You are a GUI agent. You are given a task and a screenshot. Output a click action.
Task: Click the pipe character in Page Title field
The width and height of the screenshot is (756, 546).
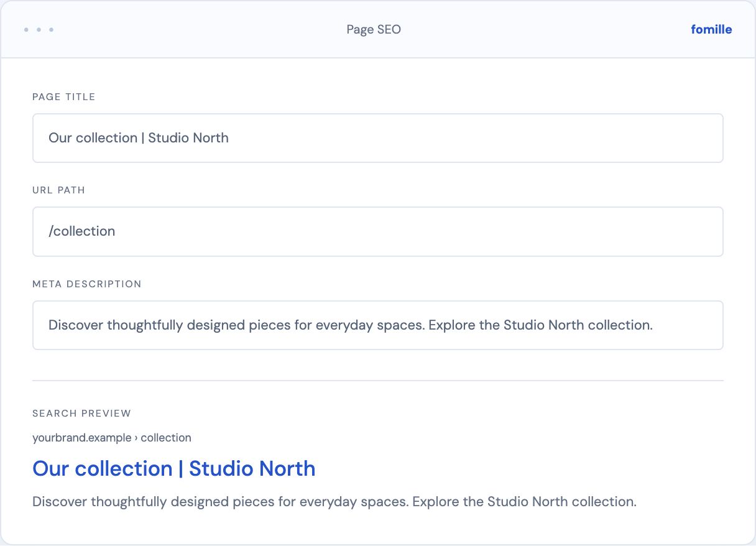pos(143,138)
